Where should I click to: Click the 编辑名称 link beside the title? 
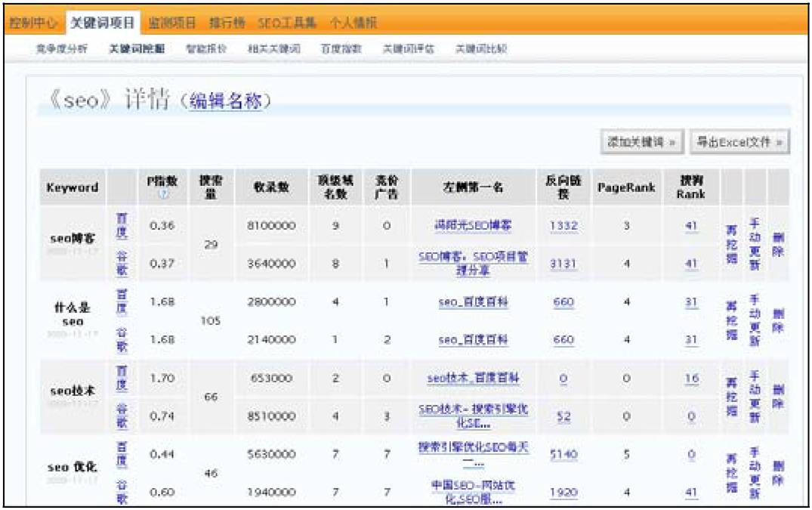[x=225, y=100]
